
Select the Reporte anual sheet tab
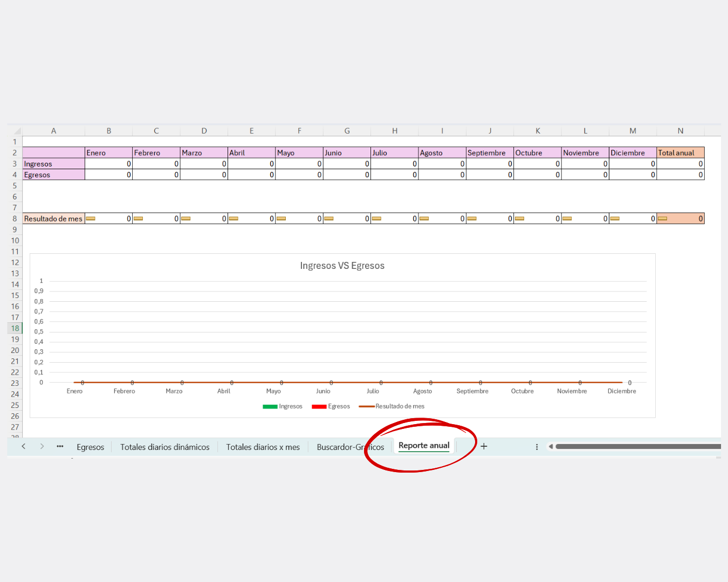pyautogui.click(x=423, y=446)
